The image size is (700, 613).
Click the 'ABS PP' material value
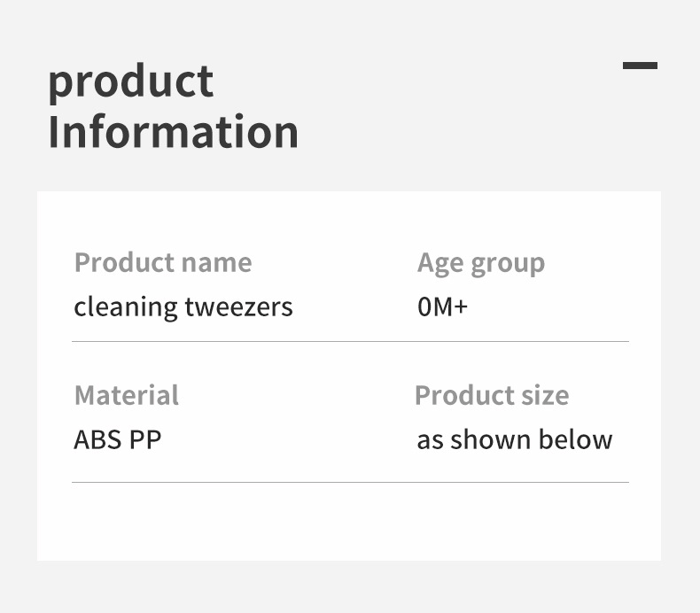(117, 439)
